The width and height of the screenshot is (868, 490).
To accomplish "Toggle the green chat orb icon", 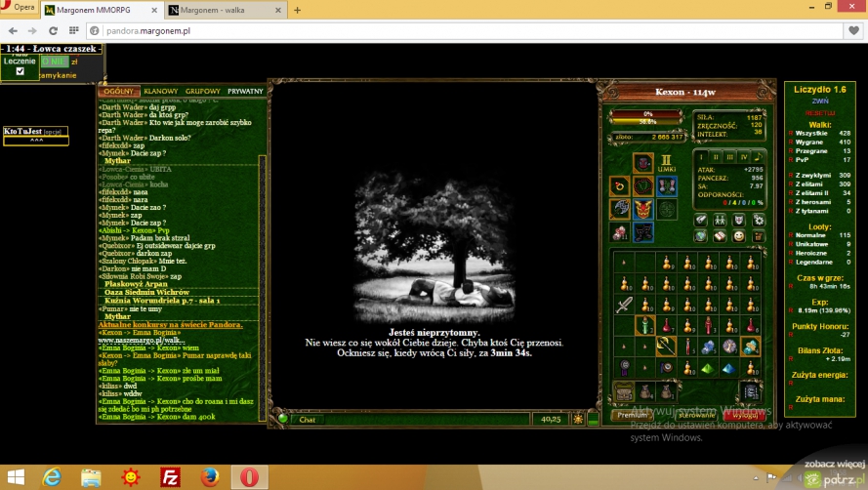I will click(283, 419).
